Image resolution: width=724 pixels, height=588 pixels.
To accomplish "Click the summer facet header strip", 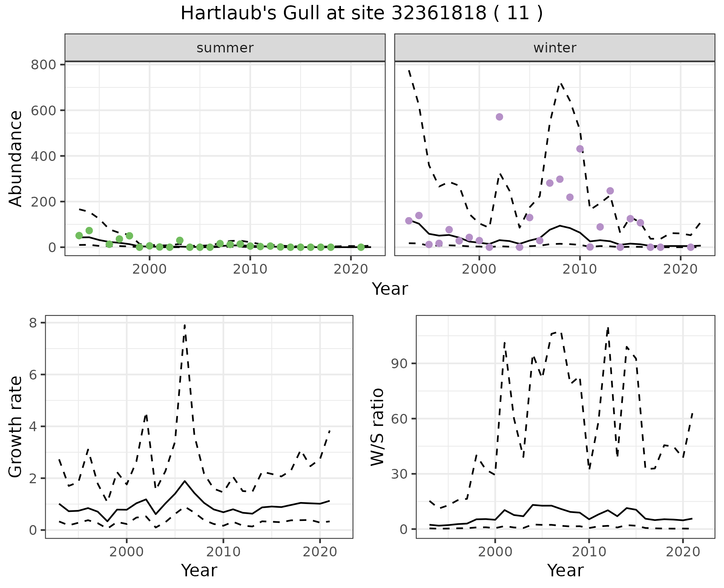I will click(x=225, y=48).
